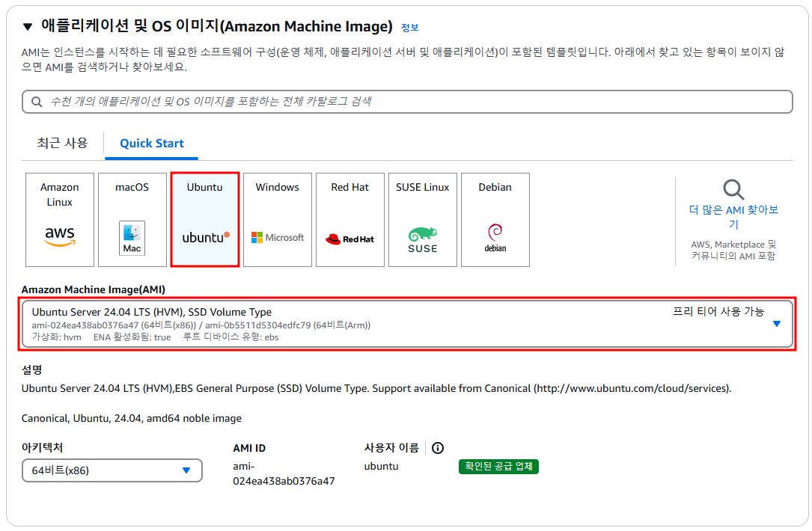Switch to the Quick Start tab
This screenshot has height=531, width=812.
[x=152, y=144]
